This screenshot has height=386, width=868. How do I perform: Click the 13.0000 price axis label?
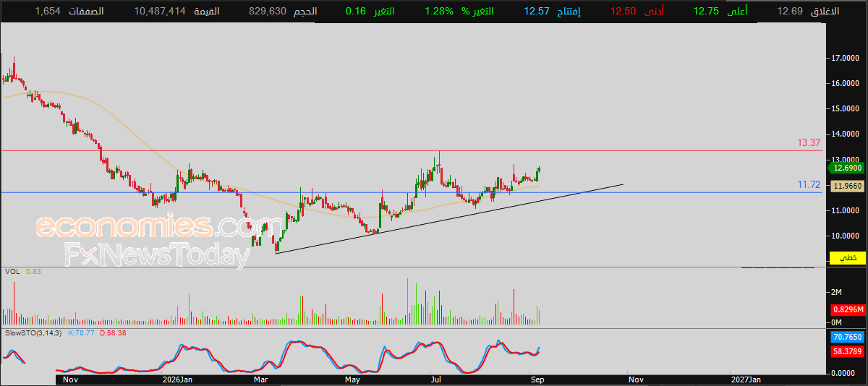(x=846, y=159)
